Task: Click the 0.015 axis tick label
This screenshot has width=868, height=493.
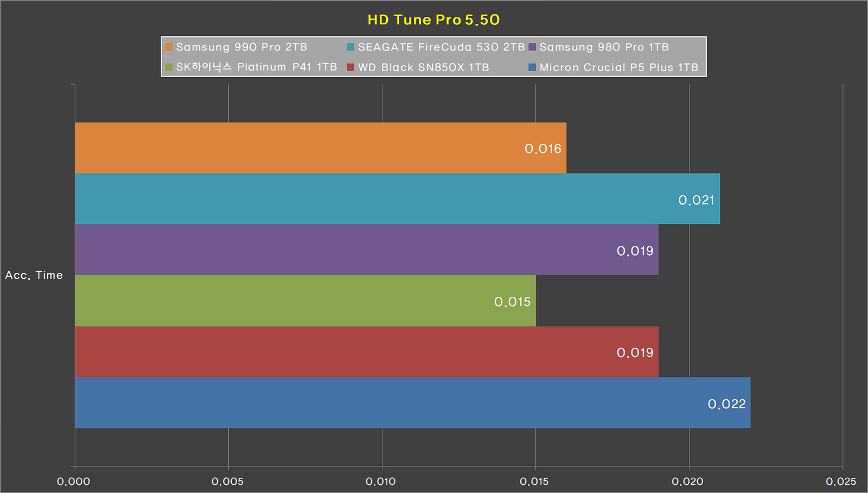Action: coord(535,481)
